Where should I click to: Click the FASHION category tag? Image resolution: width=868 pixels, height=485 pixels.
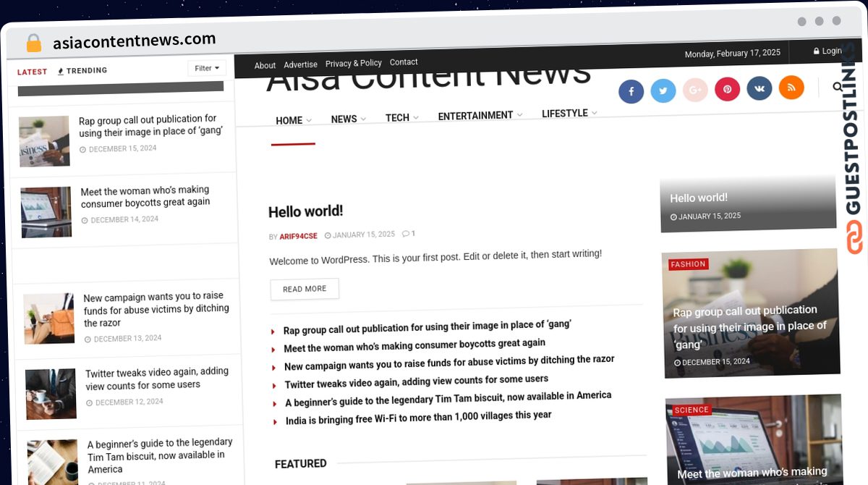point(689,264)
